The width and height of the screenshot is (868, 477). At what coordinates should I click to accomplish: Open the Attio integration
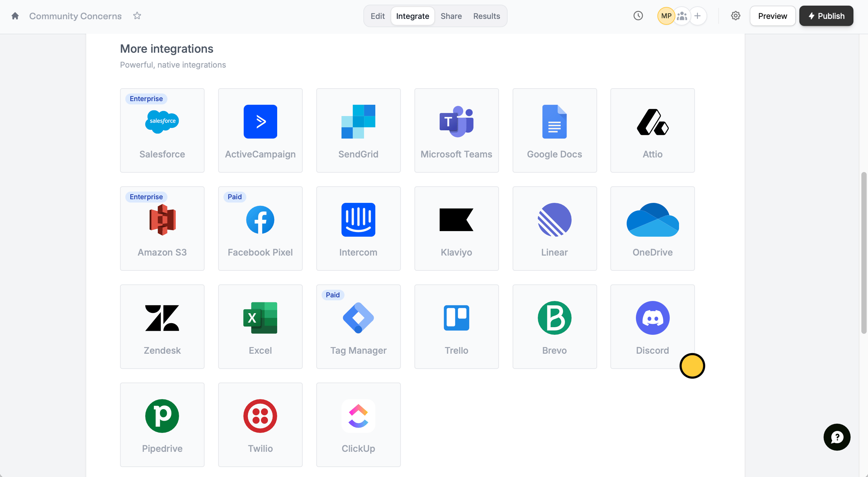tap(652, 130)
